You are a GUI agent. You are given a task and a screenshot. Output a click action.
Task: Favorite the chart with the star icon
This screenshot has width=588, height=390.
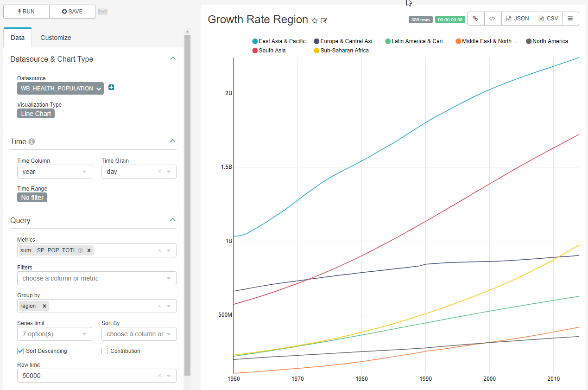(315, 20)
